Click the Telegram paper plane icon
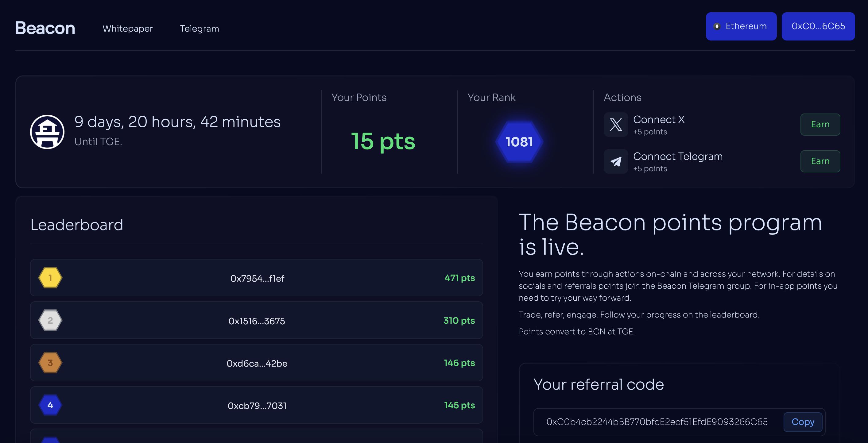The height and width of the screenshot is (443, 868). [x=616, y=161]
